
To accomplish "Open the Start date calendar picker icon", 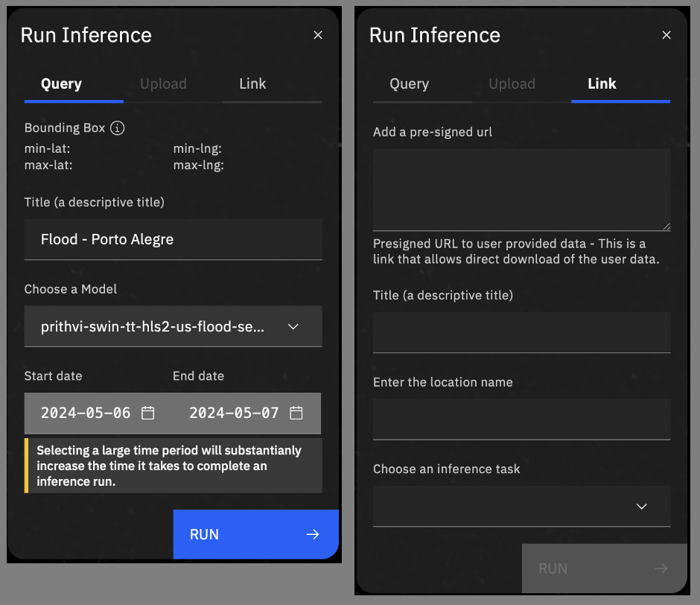I will coord(148,413).
